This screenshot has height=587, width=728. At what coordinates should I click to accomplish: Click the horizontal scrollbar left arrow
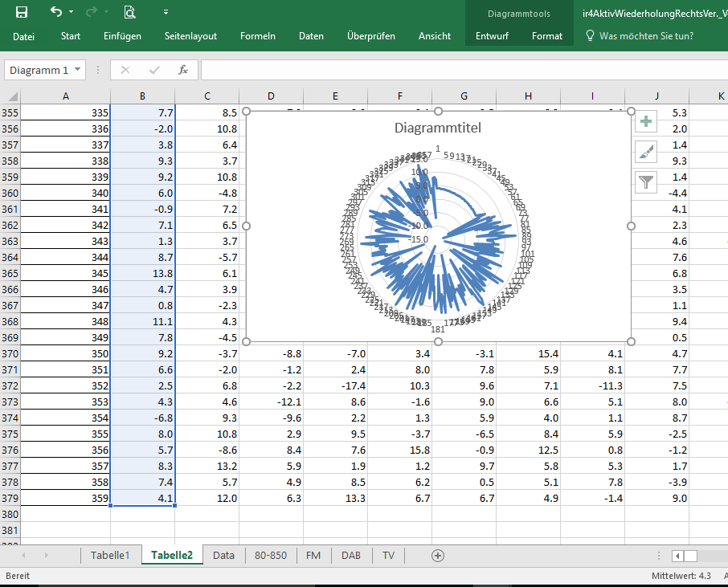coord(678,556)
